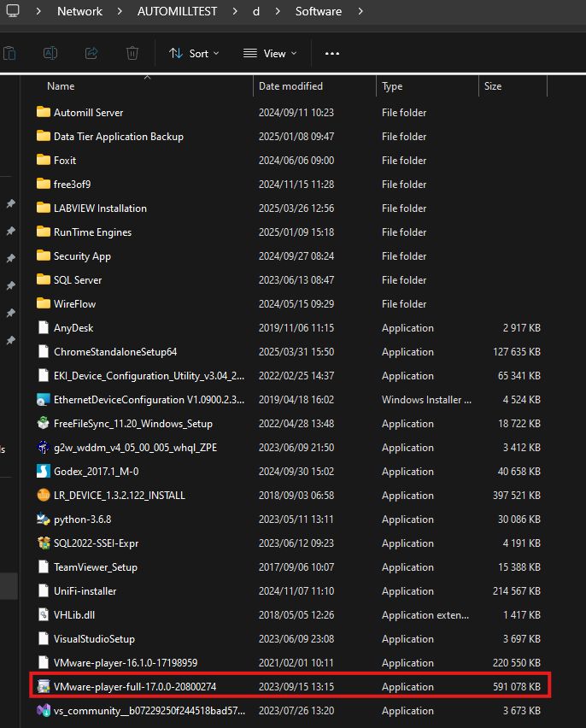The image size is (586, 728).
Task: Click the Delete trash icon
Action: [x=132, y=53]
